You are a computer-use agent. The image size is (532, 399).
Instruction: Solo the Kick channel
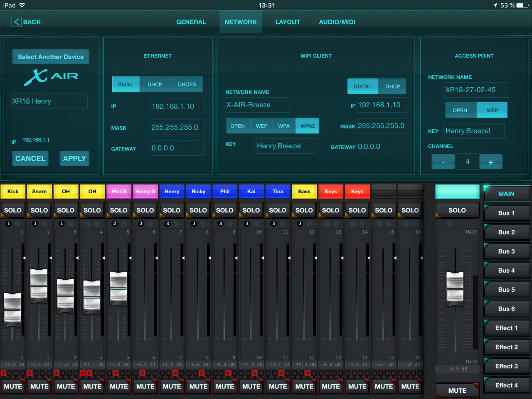click(13, 210)
